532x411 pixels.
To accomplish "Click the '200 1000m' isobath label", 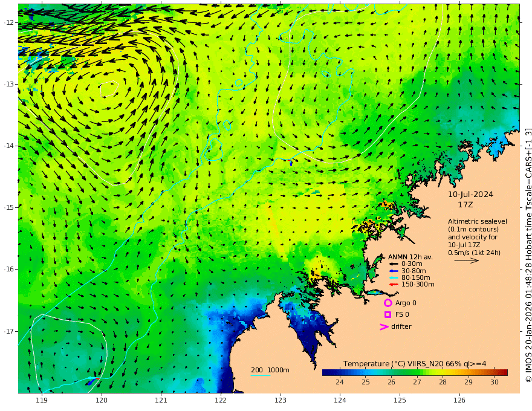I will pos(270,370).
